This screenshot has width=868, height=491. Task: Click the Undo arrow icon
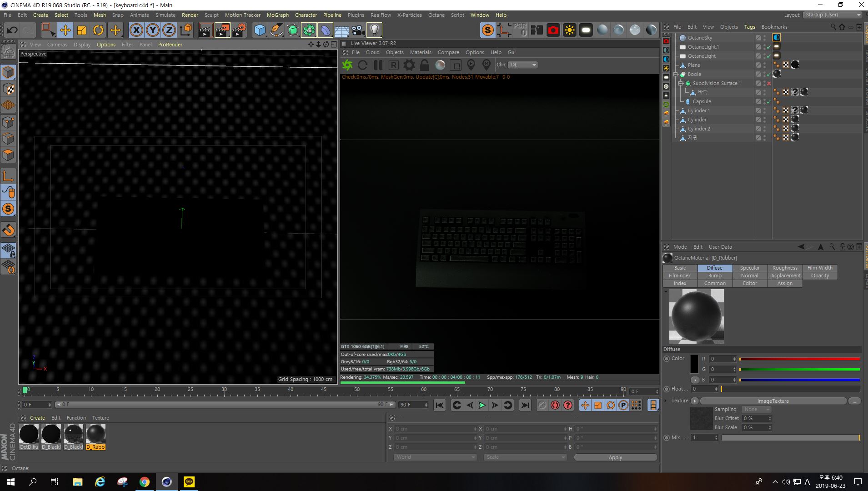tap(12, 30)
